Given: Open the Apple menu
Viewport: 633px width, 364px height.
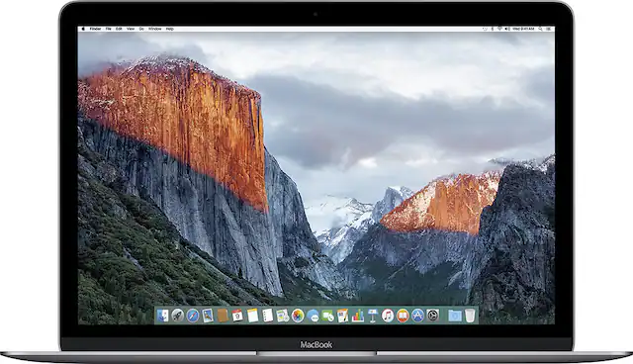Looking at the screenshot, I should point(83,29).
